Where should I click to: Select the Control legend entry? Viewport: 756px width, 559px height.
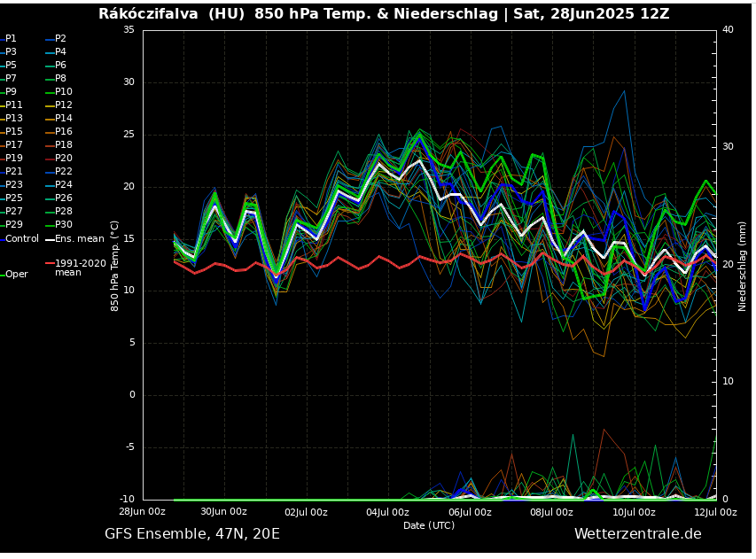pyautogui.click(x=21, y=239)
